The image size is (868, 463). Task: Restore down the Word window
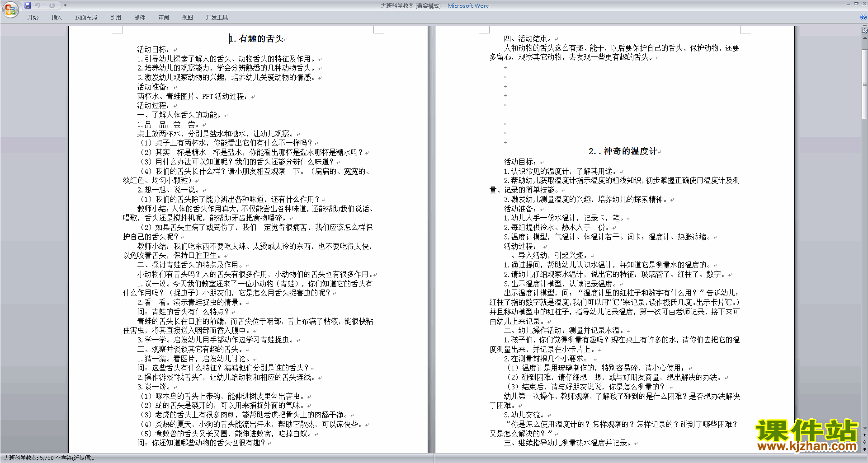tap(856, 4)
